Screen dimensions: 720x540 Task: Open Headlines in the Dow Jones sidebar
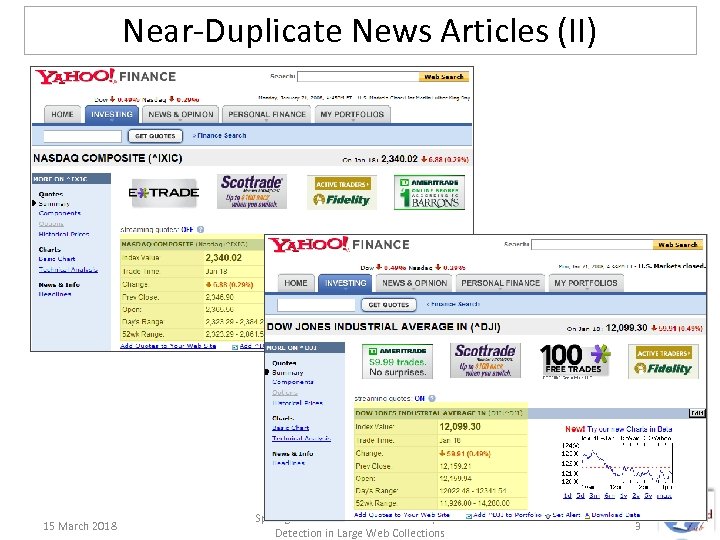click(288, 463)
